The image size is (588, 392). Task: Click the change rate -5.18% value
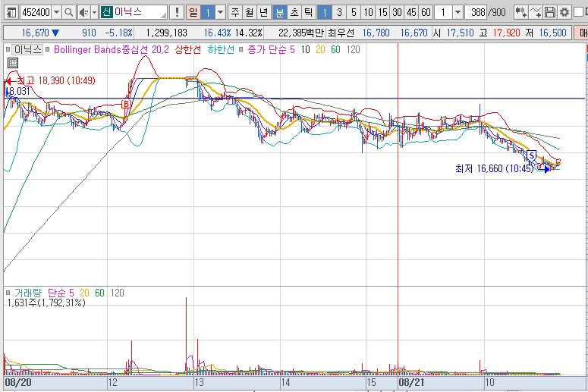(x=118, y=33)
